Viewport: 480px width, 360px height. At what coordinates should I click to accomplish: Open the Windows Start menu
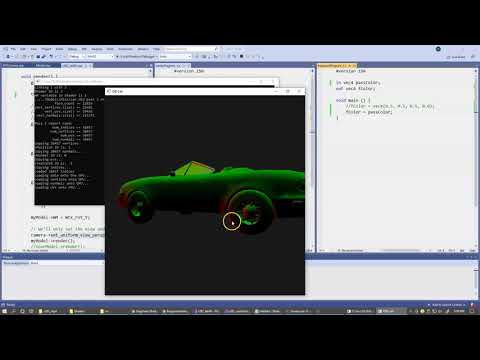click(5, 311)
